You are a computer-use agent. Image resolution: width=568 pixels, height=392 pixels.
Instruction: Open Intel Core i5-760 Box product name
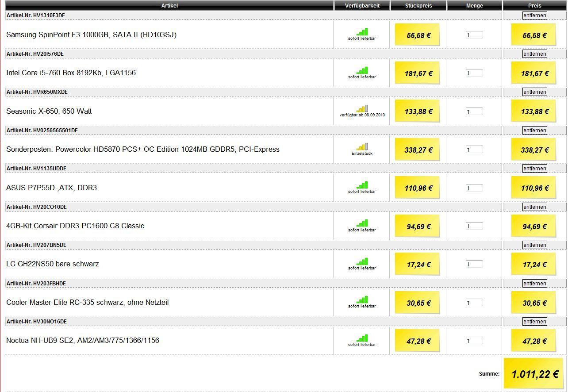71,73
